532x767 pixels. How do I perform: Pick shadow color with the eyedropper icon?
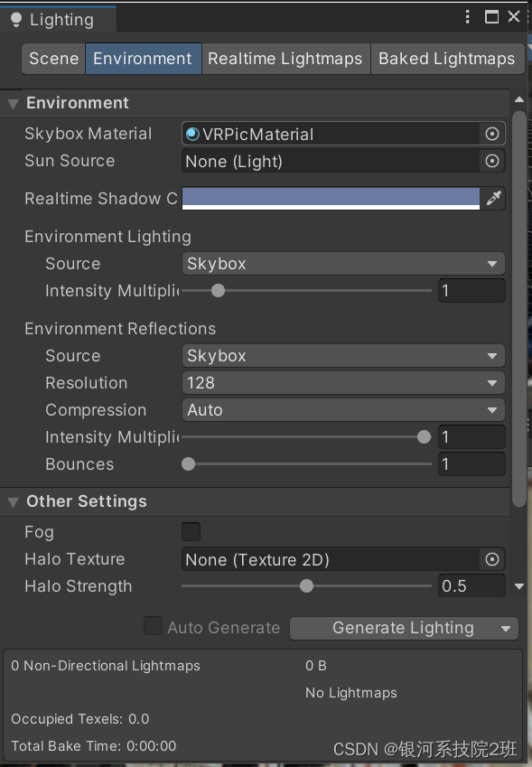pos(493,198)
